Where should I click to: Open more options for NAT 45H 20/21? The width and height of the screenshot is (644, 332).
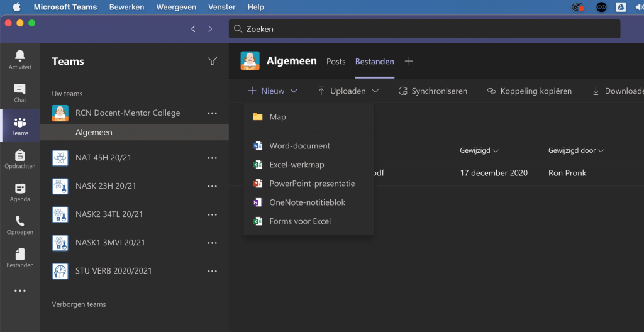(212, 158)
